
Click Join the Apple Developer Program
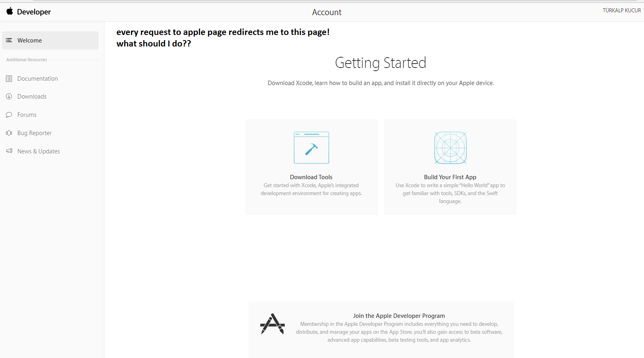coord(399,316)
